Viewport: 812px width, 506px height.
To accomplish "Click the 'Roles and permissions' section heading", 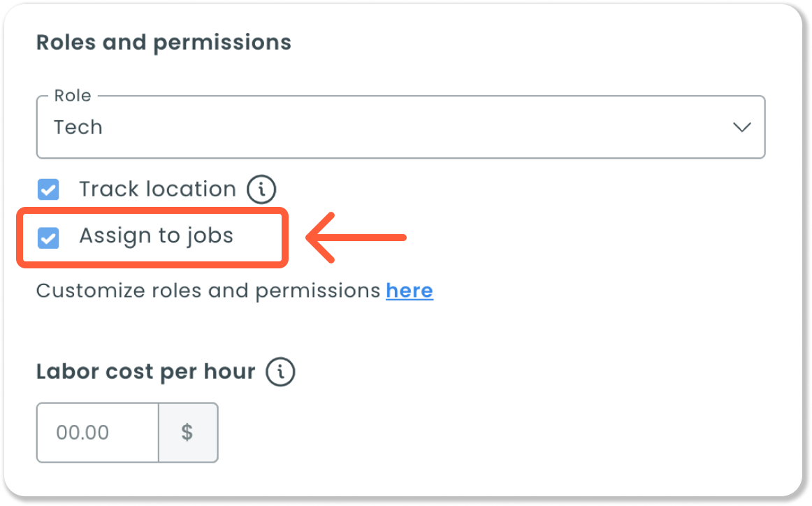I will click(164, 43).
